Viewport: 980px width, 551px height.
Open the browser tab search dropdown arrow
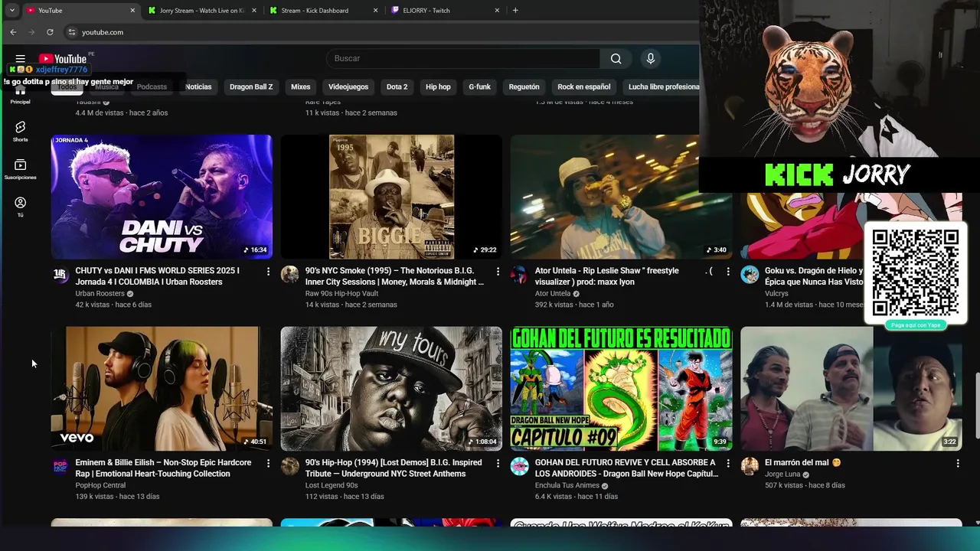pyautogui.click(x=11, y=11)
